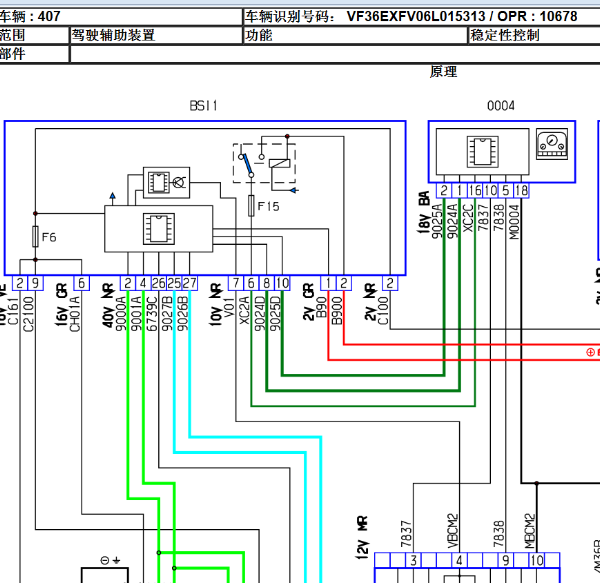Screen dimensions: 600x583
Task: Click wire label 6739C
Action: coord(152,314)
